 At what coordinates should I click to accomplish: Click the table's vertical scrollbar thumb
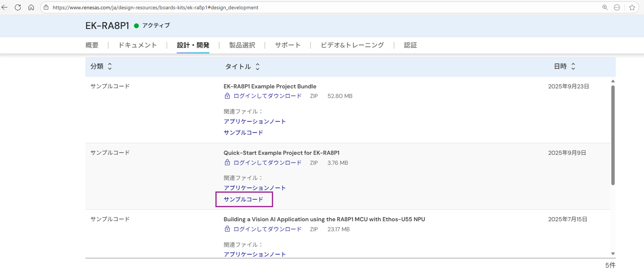[613, 135]
